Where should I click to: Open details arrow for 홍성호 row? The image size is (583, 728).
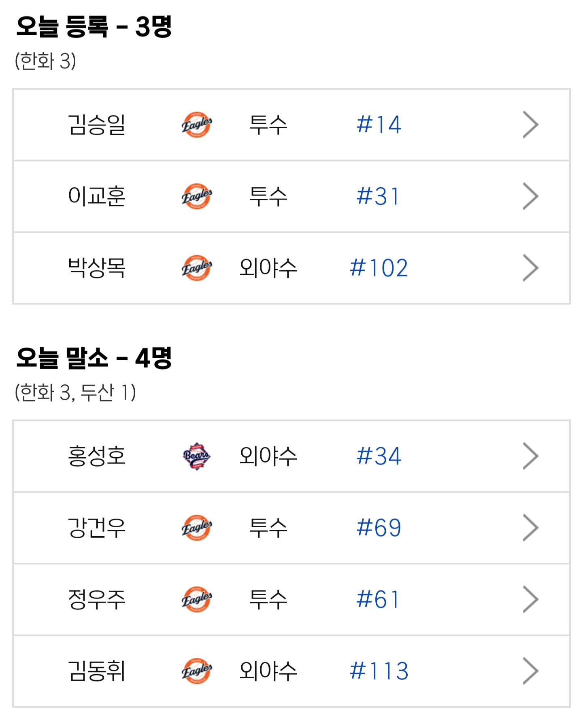[x=530, y=456]
